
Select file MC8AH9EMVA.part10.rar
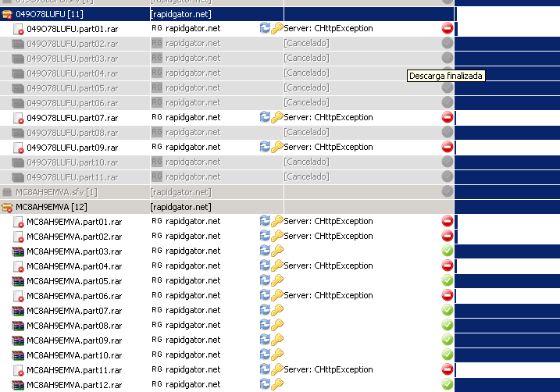point(74,355)
